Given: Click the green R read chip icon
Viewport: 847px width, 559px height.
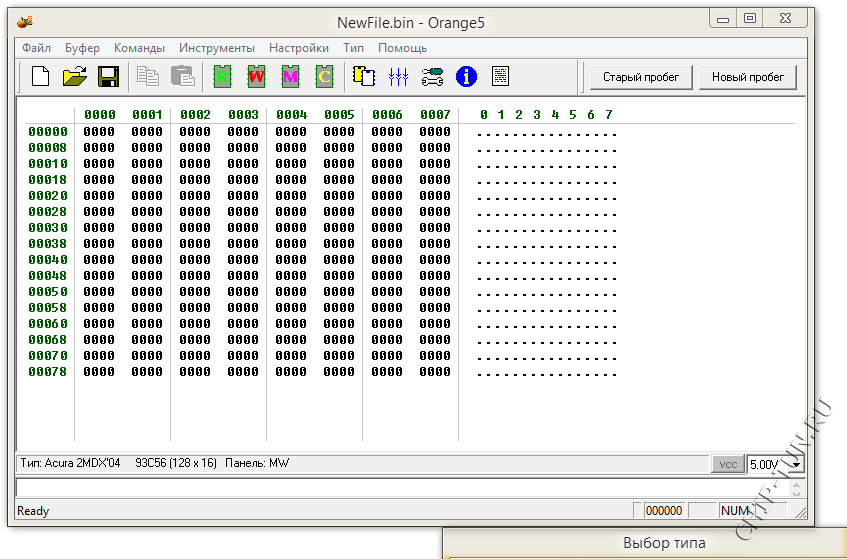Looking at the screenshot, I should click(222, 76).
